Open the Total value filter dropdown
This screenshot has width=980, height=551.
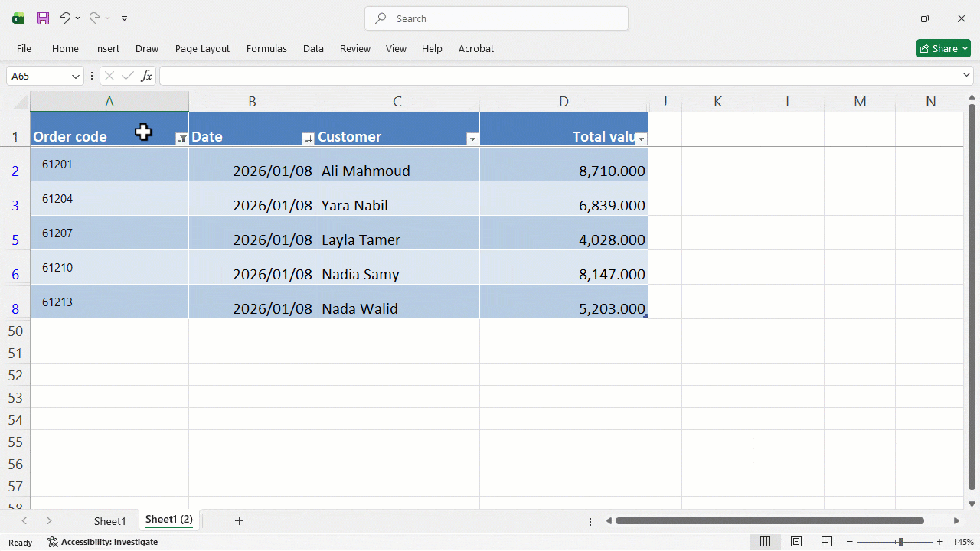642,139
